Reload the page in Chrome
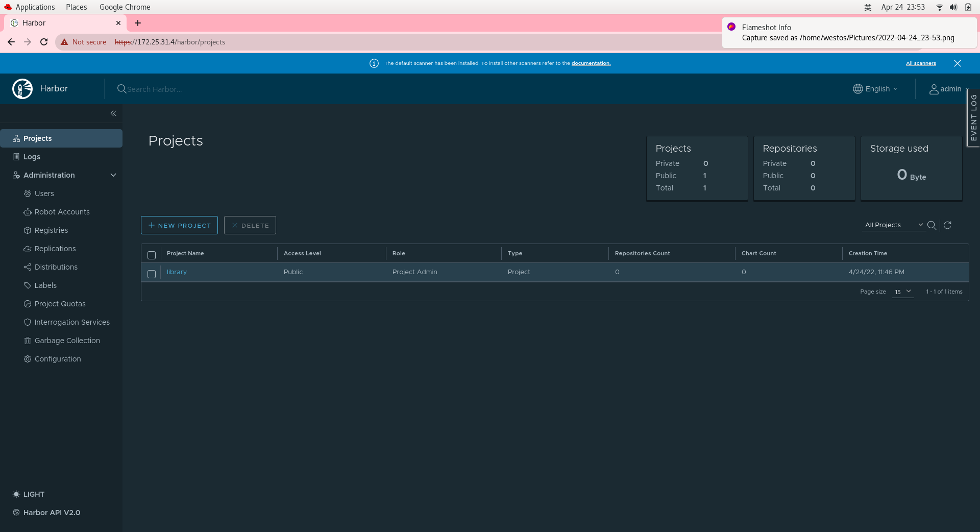980x532 pixels. coord(44,42)
